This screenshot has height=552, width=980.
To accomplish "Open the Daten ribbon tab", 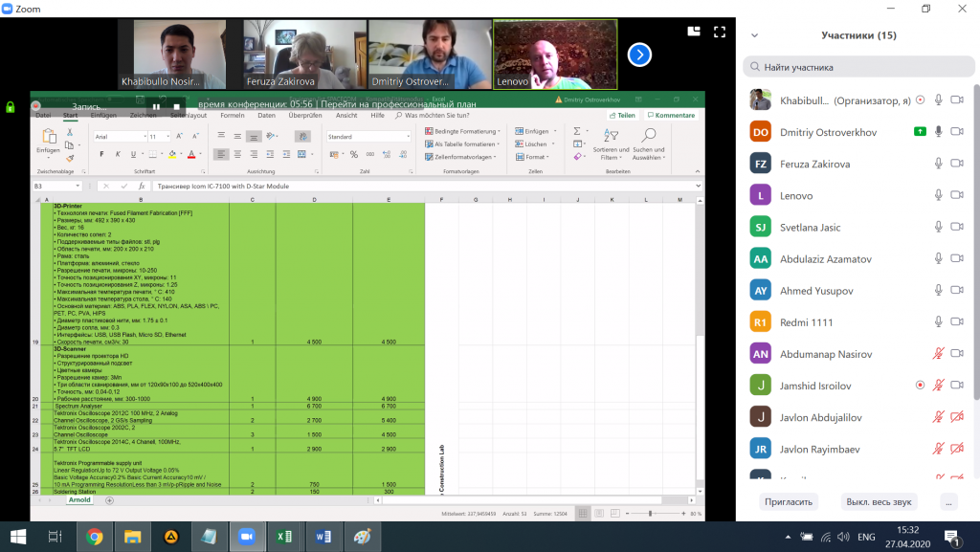I will tap(266, 116).
